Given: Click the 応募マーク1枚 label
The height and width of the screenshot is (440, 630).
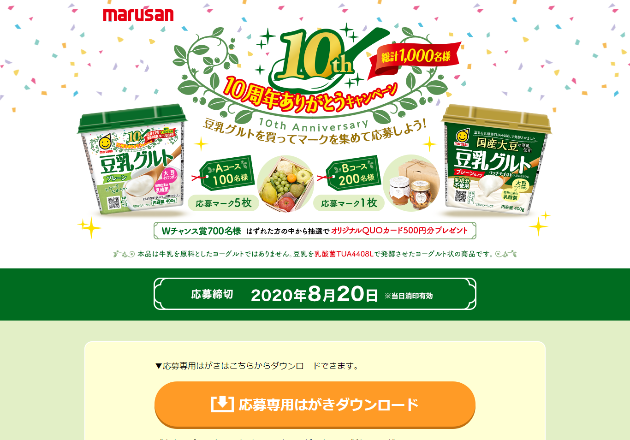Looking at the screenshot, I should (349, 203).
